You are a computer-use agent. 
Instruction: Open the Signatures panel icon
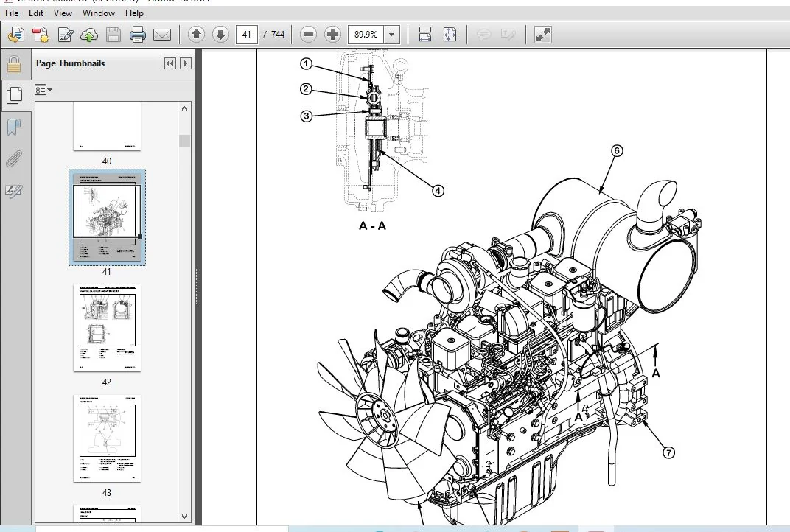(x=14, y=190)
